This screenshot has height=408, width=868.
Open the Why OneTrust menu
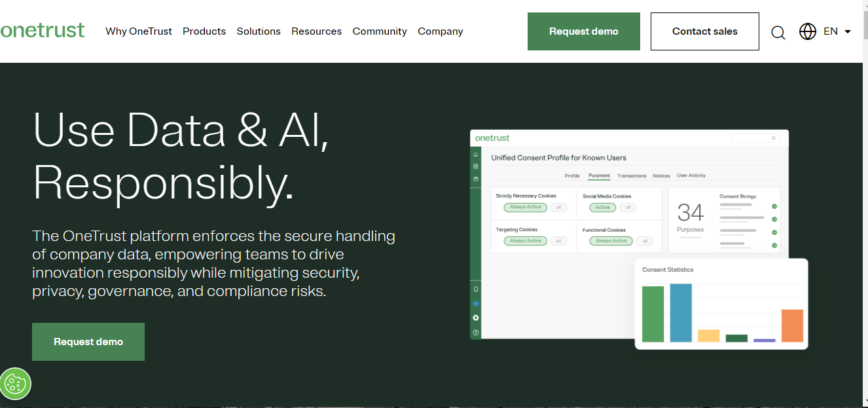[139, 31]
